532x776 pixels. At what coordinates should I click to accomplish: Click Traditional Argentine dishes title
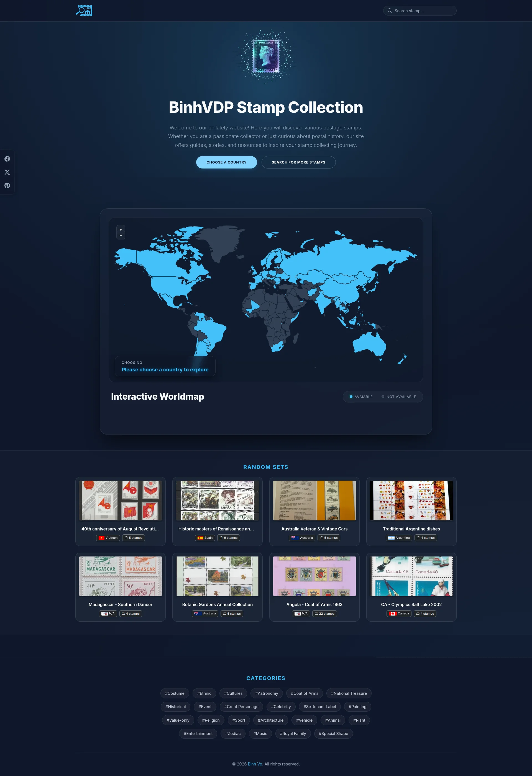click(x=411, y=529)
